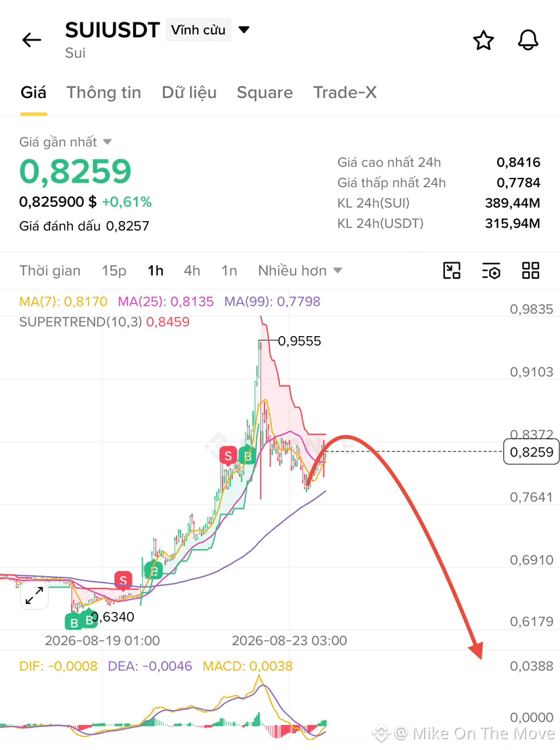560x750 pixels.
Task: Click the +0,61% change percentage
Action: pos(126,202)
